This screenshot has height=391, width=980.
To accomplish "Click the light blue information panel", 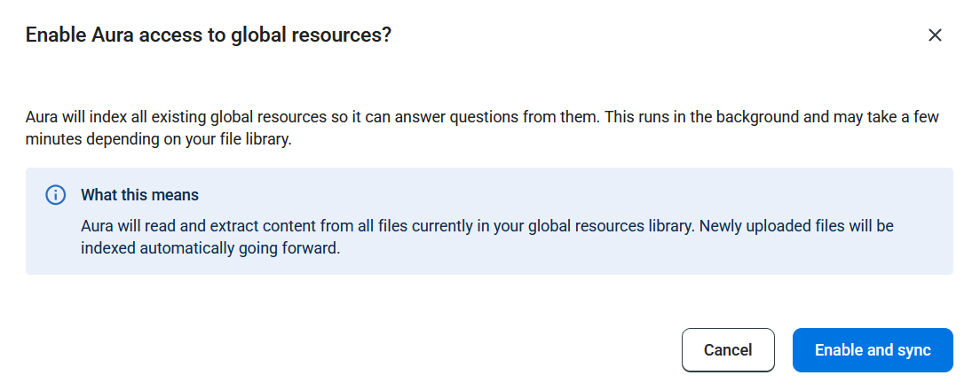I will 489,221.
